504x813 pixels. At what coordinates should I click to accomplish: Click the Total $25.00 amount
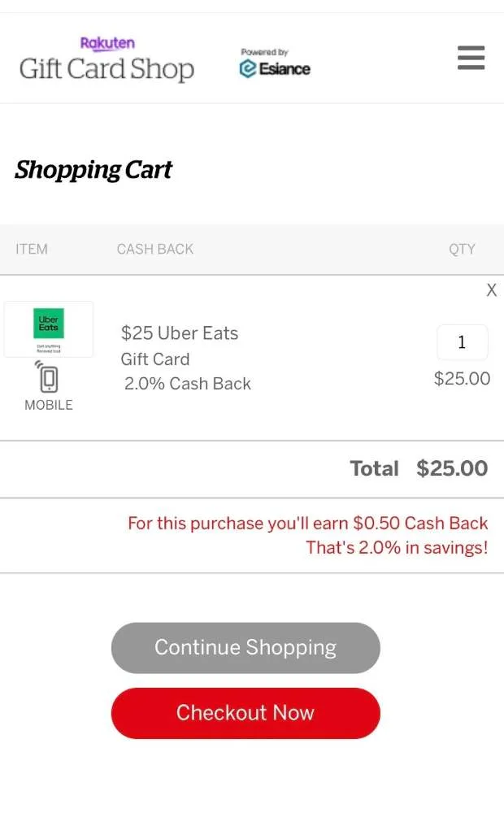click(x=451, y=468)
